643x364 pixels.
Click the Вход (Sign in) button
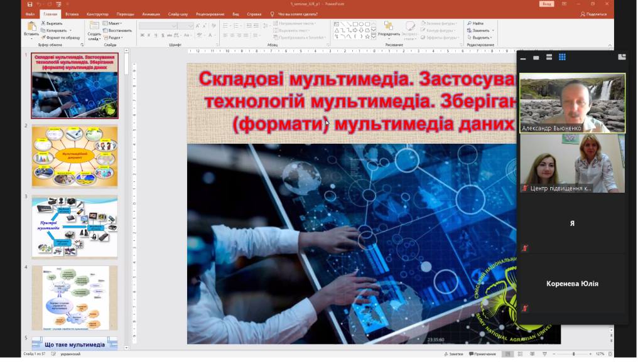click(x=547, y=4)
